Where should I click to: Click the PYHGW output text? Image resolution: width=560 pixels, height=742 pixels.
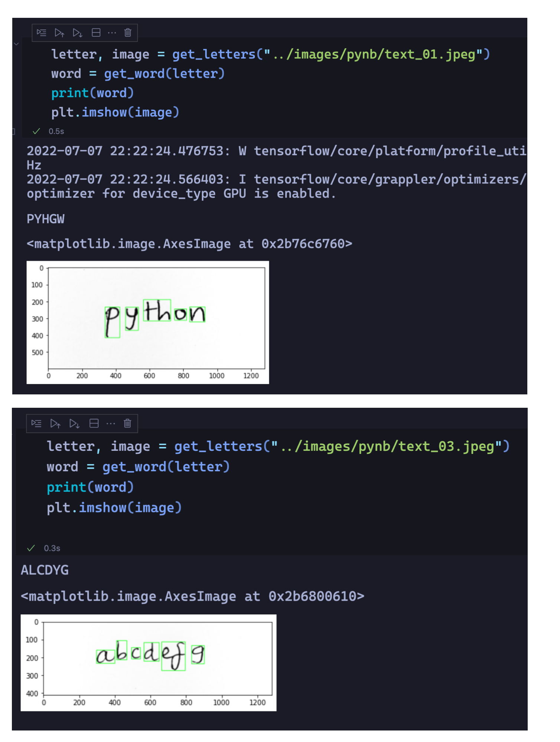coord(46,219)
